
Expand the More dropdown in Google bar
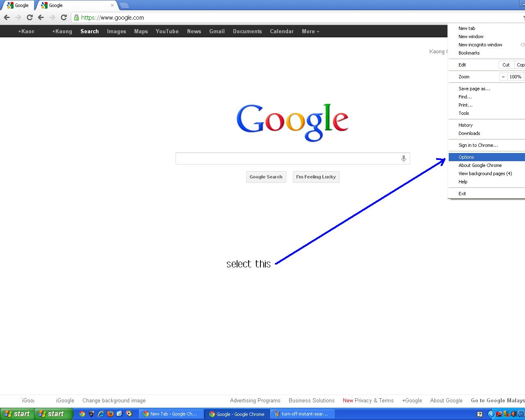click(x=310, y=31)
